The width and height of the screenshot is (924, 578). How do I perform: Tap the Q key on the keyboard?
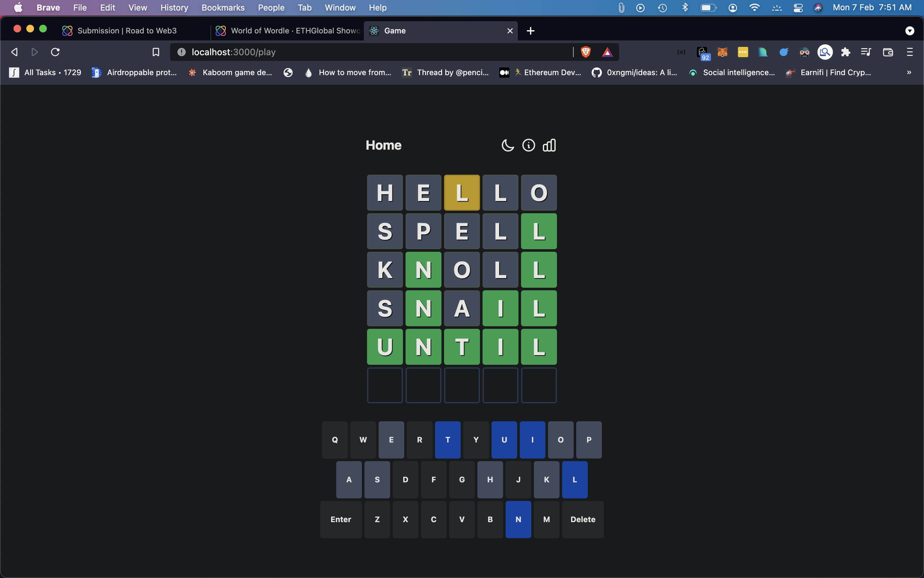[x=335, y=440]
